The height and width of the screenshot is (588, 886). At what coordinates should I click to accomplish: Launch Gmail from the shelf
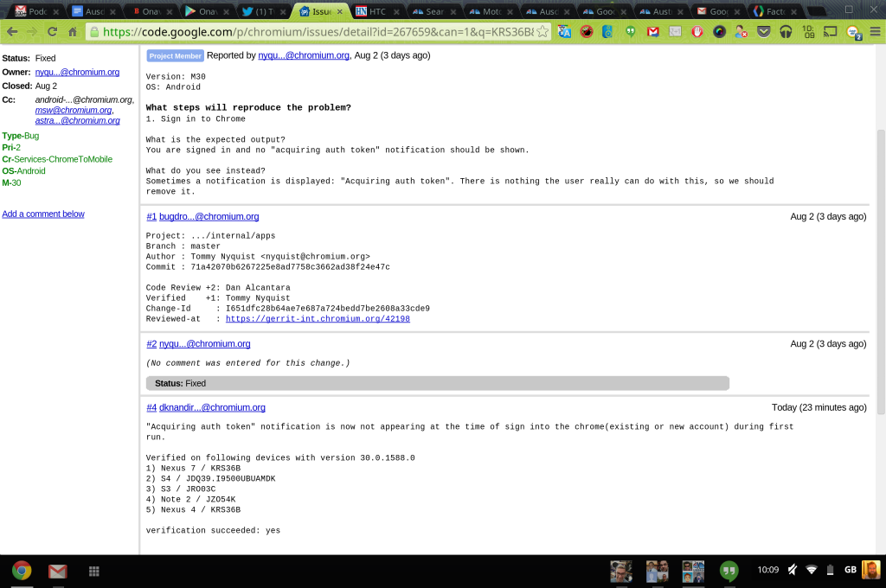57,571
